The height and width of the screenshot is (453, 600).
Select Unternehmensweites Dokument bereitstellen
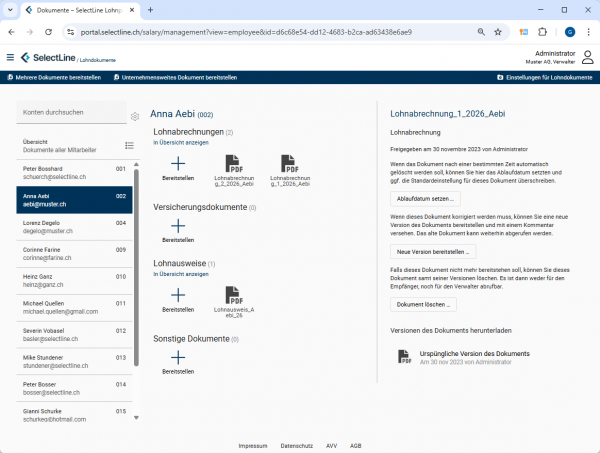(x=175, y=77)
